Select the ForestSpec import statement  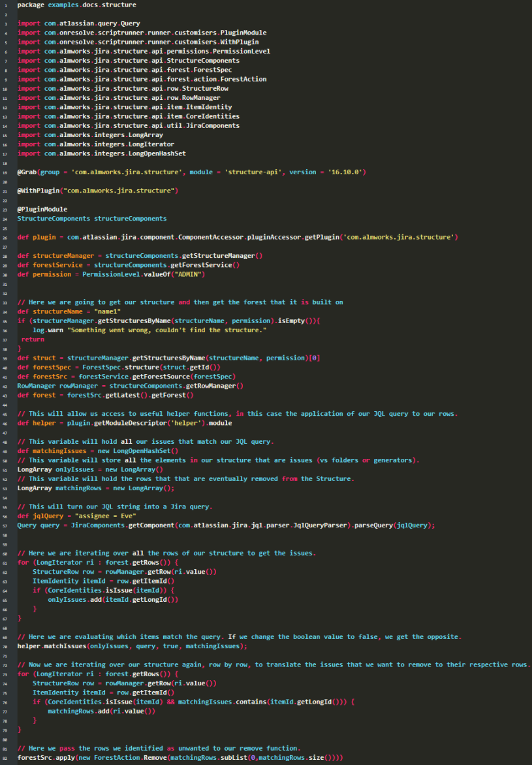(125, 70)
